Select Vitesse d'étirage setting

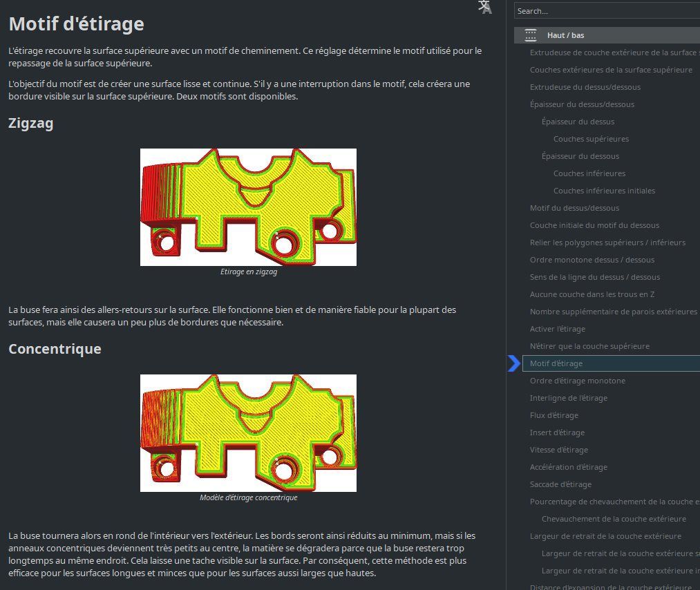click(558, 450)
